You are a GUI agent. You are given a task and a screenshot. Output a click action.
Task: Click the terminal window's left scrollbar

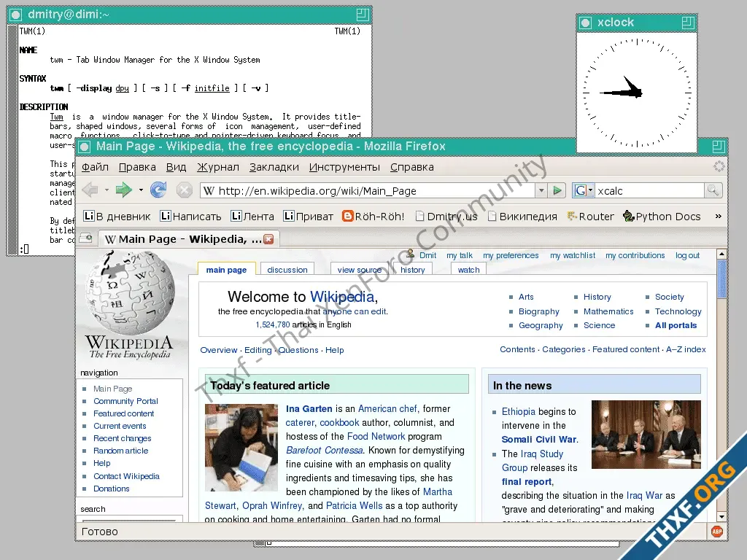[13, 140]
